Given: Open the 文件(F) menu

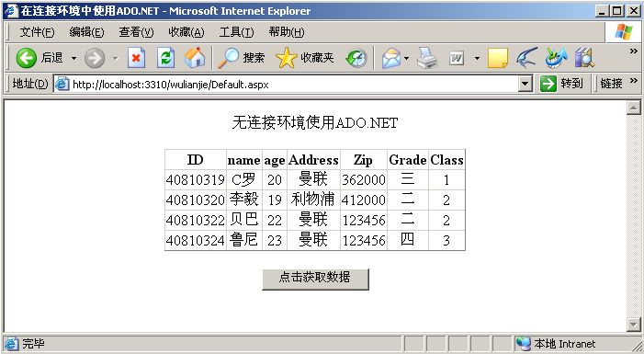Looking at the screenshot, I should pos(37,32).
